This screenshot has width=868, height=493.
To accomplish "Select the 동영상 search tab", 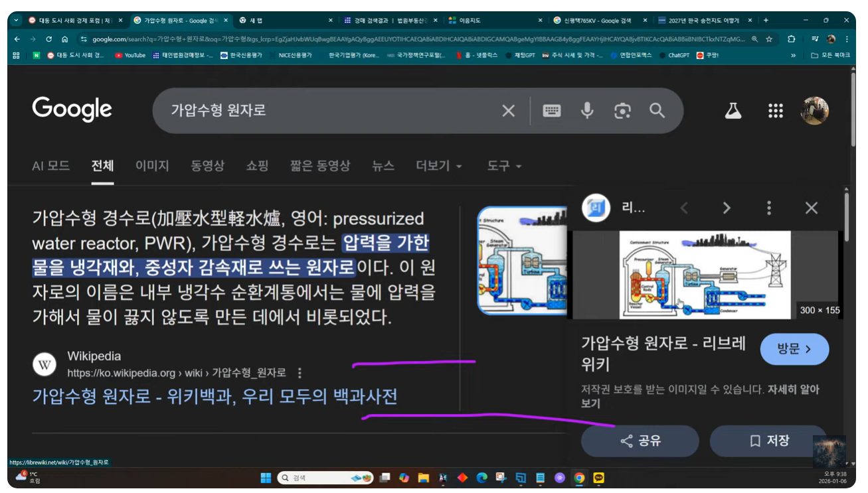I will (208, 166).
